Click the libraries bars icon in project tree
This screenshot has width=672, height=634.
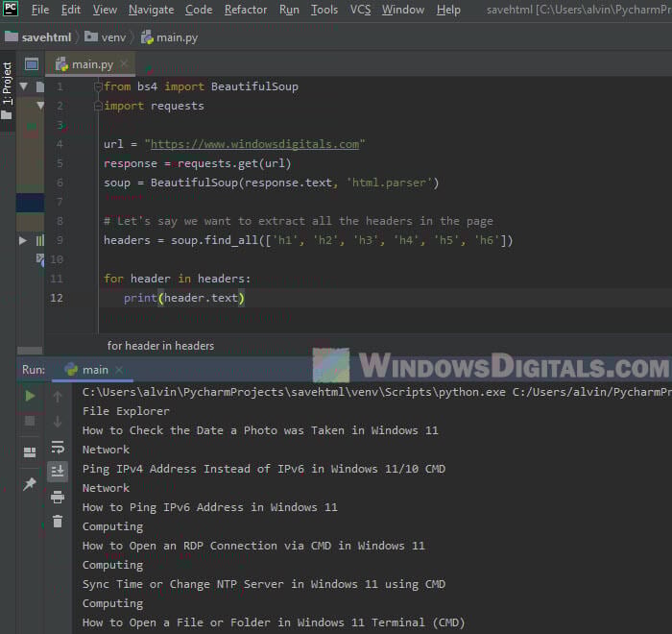[x=40, y=241]
